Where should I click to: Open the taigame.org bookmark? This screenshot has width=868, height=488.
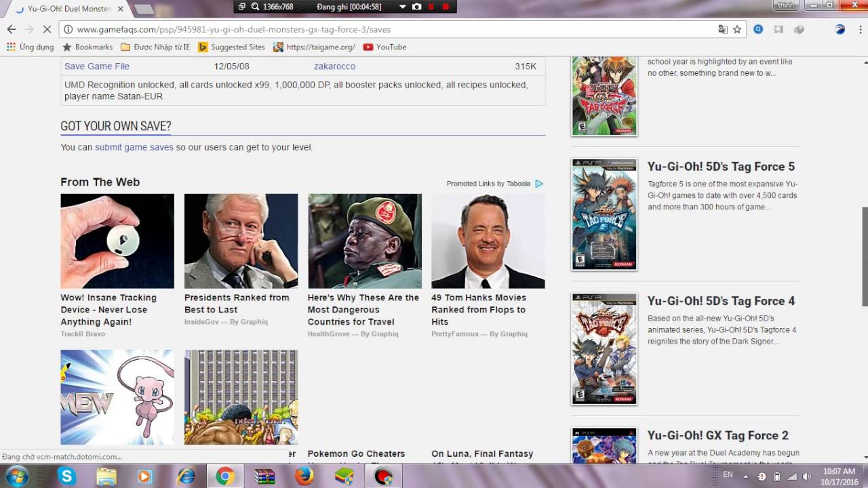coord(314,47)
